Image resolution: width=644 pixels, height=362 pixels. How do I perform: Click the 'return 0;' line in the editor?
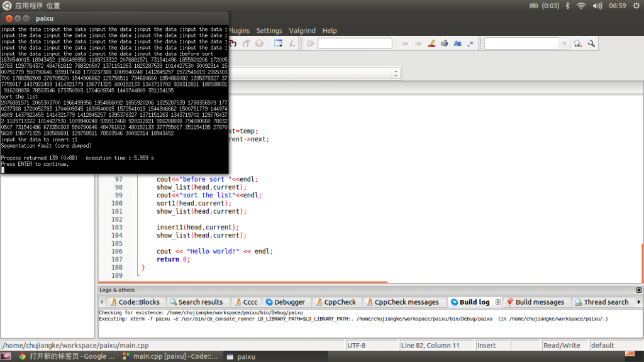point(174,260)
